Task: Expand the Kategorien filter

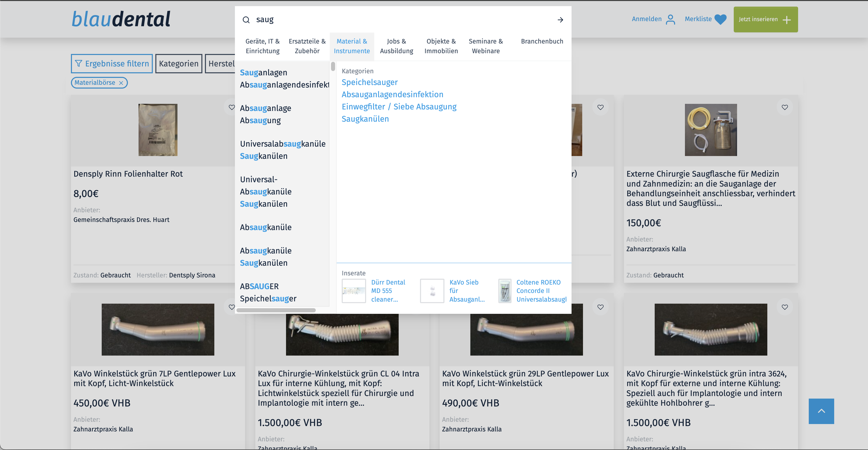Action: pos(178,64)
